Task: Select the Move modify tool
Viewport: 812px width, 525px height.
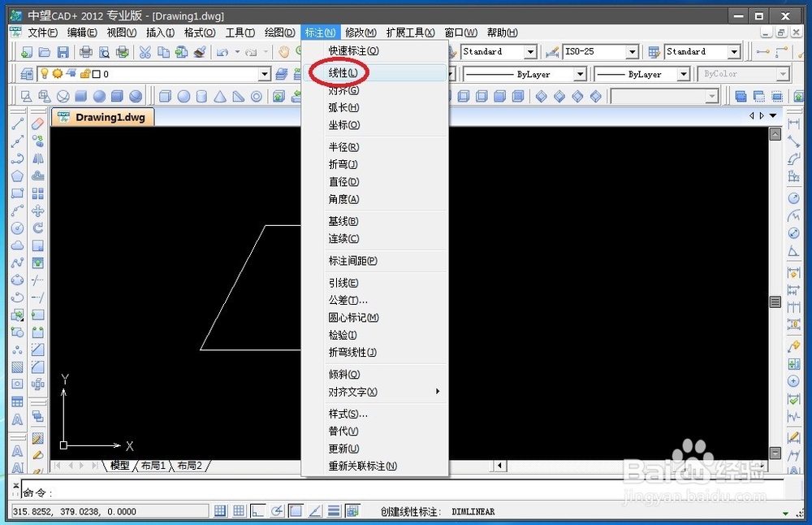Action: (x=38, y=210)
